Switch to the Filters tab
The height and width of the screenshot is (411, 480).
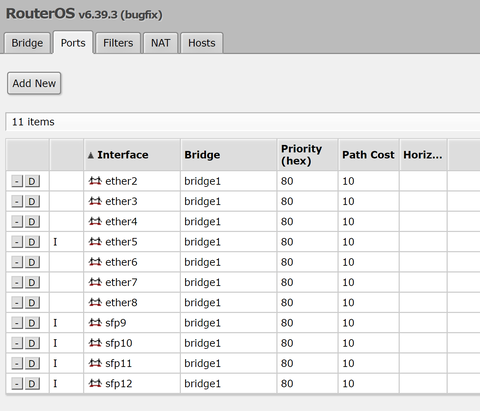click(x=118, y=43)
